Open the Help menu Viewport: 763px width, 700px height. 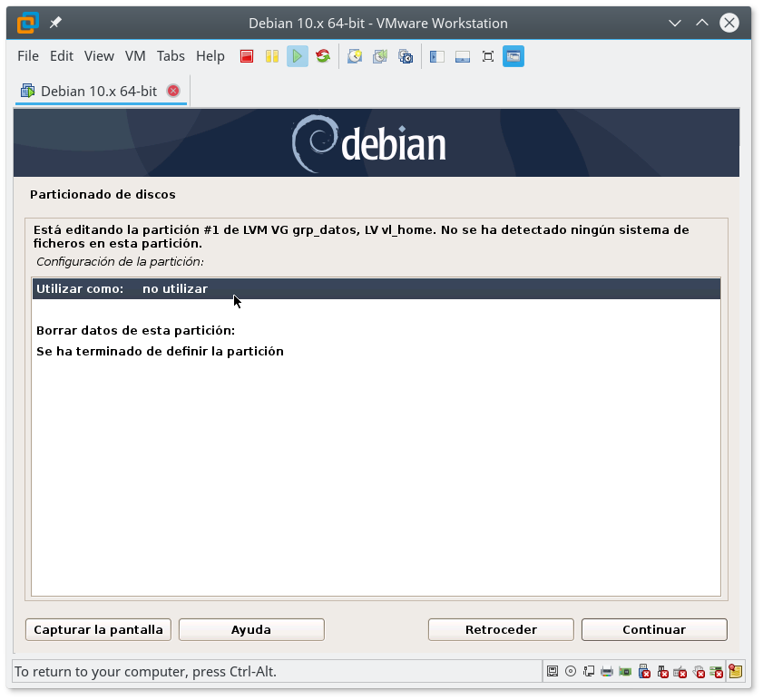210,56
